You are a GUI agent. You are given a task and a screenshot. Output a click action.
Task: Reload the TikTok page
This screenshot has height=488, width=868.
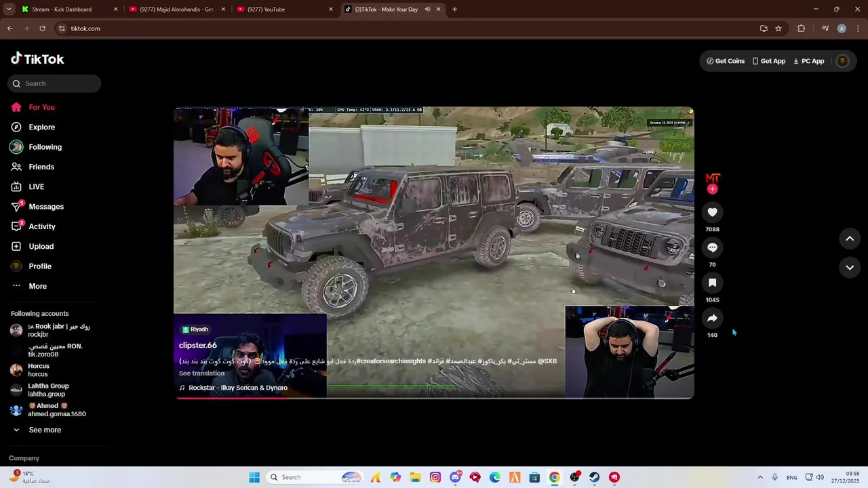(42, 28)
